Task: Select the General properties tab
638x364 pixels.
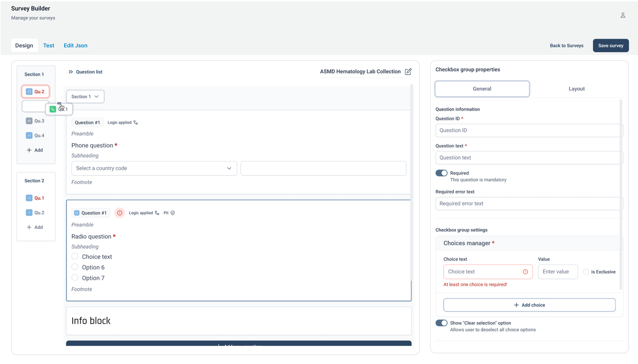Action: tap(482, 89)
